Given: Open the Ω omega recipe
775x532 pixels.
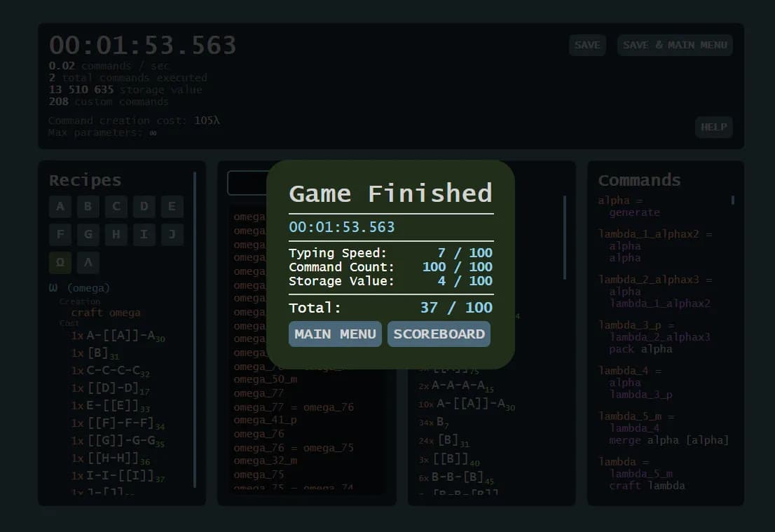Looking at the screenshot, I should (60, 262).
